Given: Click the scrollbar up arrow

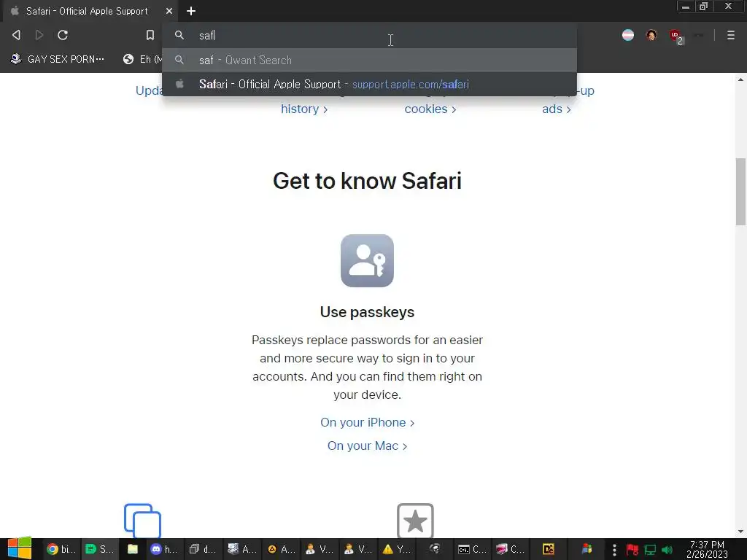Looking at the screenshot, I should [x=740, y=79].
